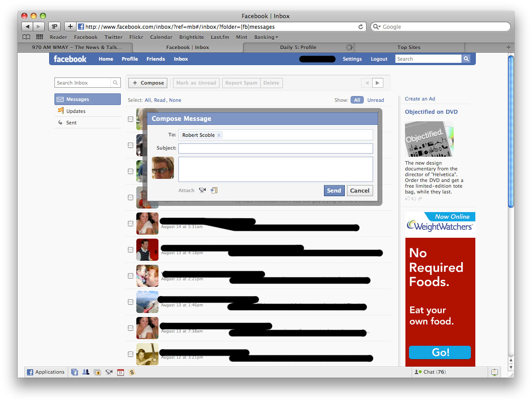Viewport: 532px width, 402px height.
Task: Select the Sent folder in the sidebar
Action: 88,123
